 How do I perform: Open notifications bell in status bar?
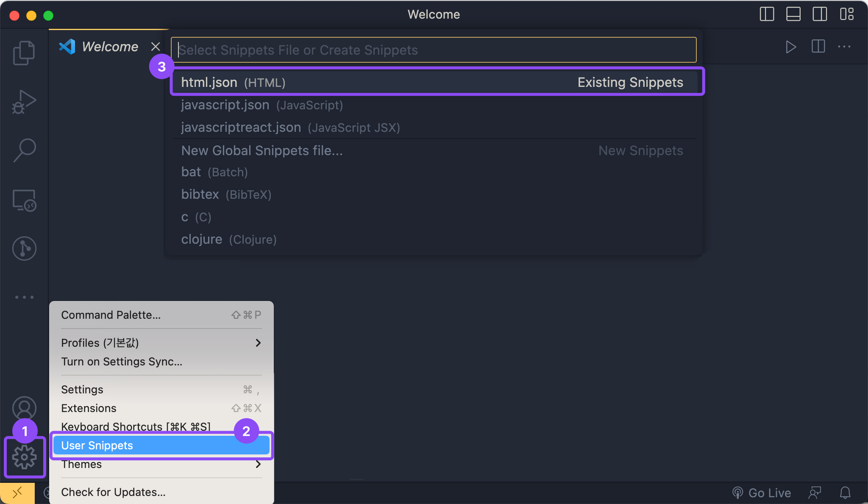[x=845, y=493]
